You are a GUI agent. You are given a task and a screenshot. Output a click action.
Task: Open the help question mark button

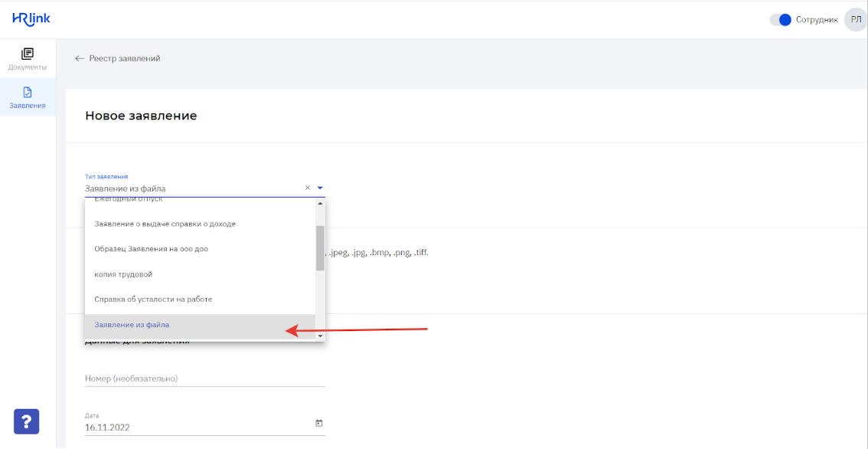[26, 421]
